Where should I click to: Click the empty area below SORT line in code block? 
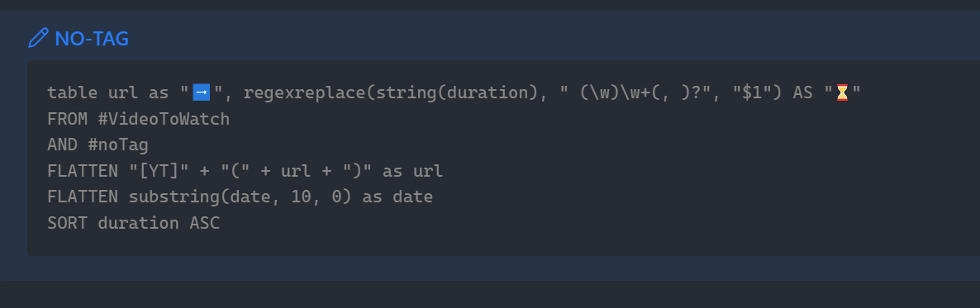click(500, 245)
